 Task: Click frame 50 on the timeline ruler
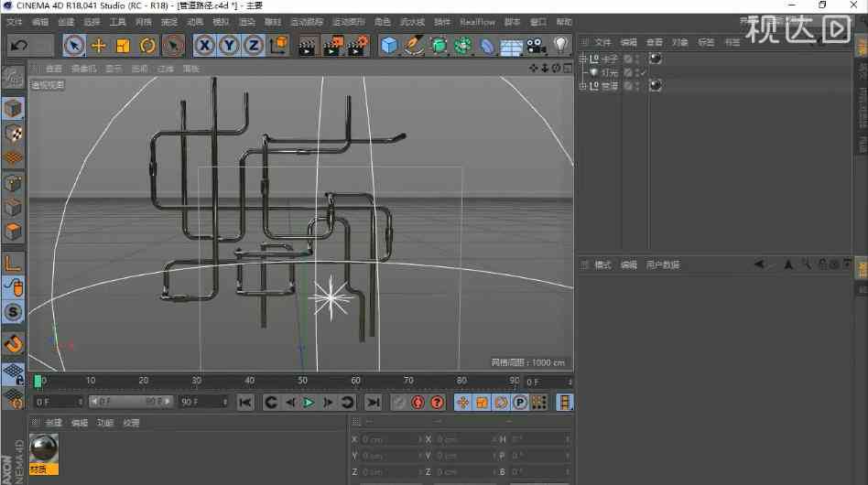302,381
